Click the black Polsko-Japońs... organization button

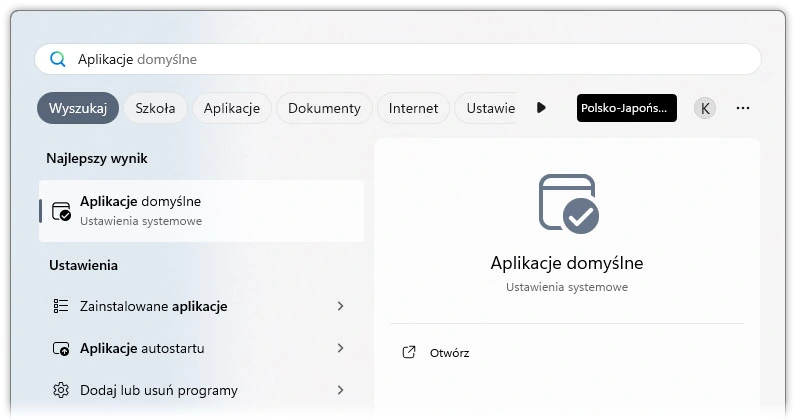click(627, 108)
